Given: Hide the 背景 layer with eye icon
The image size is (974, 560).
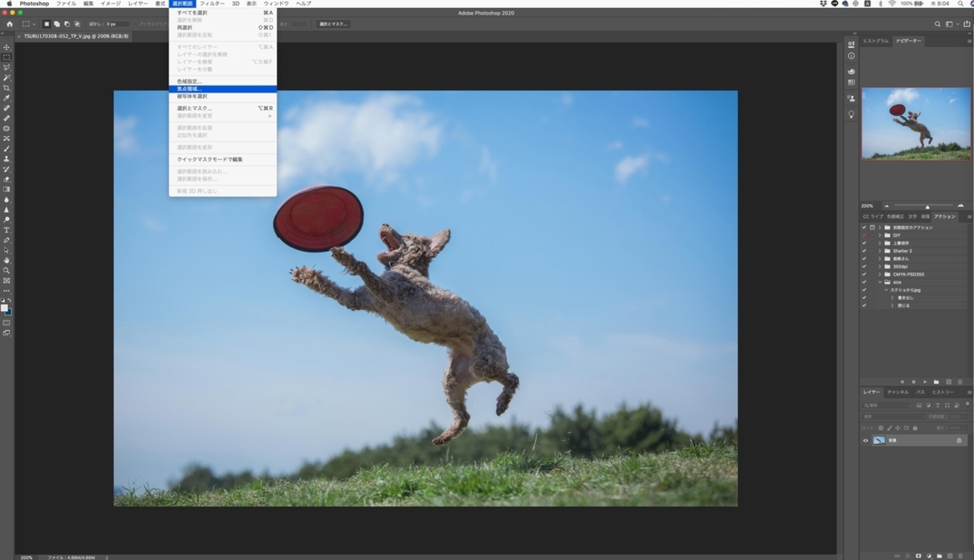Looking at the screenshot, I should [x=865, y=440].
